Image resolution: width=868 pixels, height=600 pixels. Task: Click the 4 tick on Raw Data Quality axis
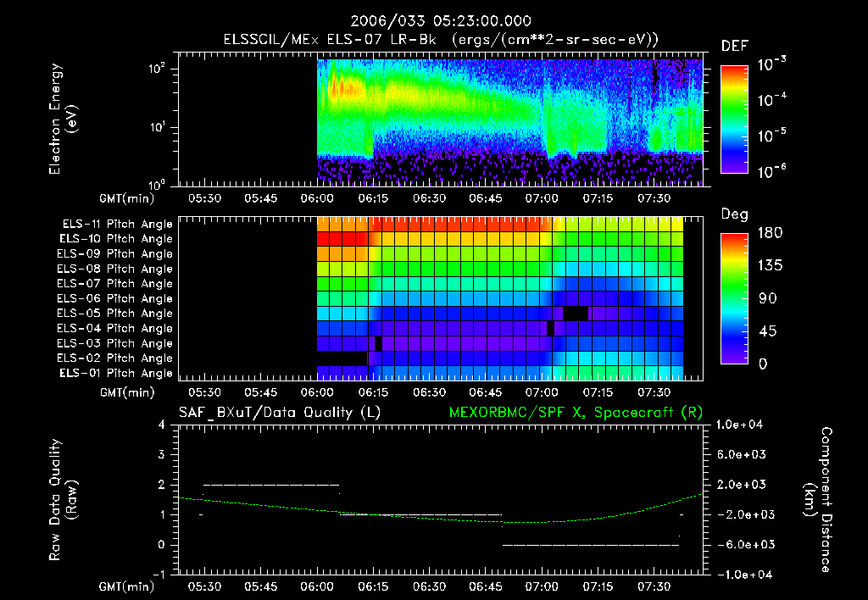(x=162, y=425)
